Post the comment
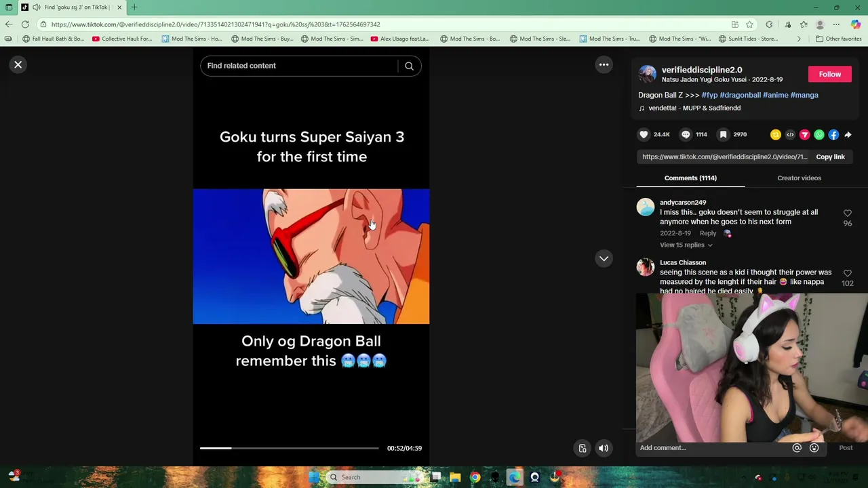 846,448
